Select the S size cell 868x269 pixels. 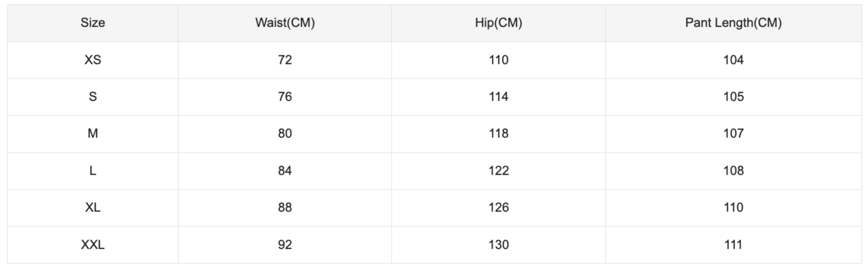[x=93, y=97]
